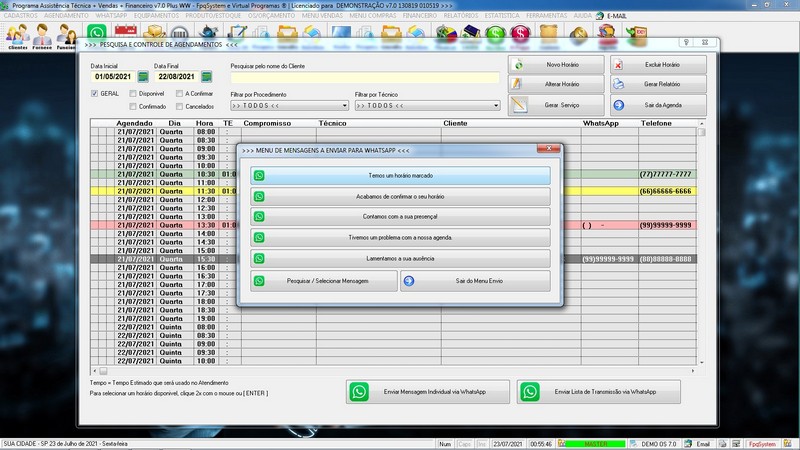Click the table horizontal scrollbar right arrow
The image size is (800, 450).
click(x=693, y=371)
